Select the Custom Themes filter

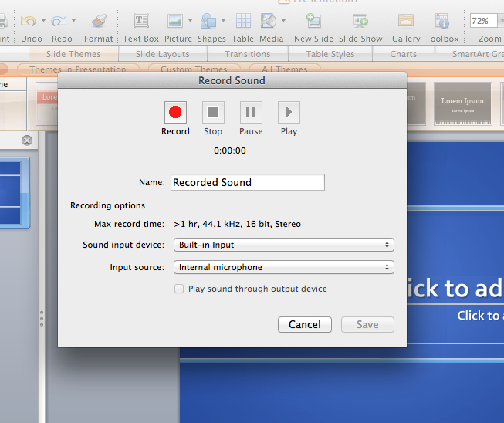pyautogui.click(x=194, y=69)
